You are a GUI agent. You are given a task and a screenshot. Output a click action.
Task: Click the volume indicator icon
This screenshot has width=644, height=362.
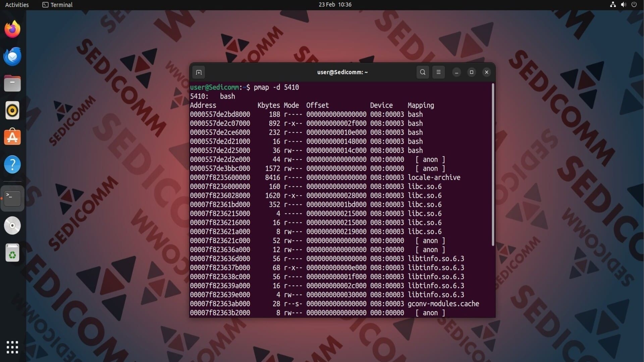click(x=623, y=5)
